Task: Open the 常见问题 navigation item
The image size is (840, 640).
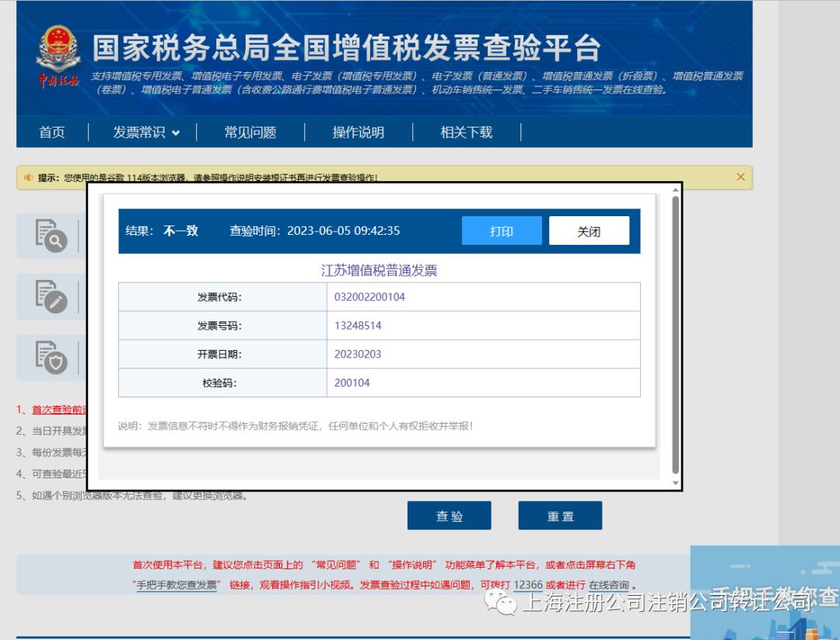Action: (x=250, y=132)
